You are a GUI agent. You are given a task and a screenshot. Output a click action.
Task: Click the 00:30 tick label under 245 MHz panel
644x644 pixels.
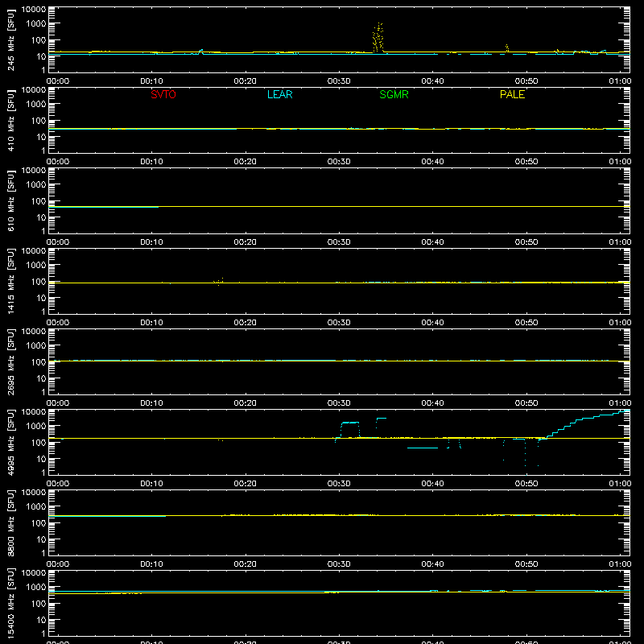[x=339, y=81]
